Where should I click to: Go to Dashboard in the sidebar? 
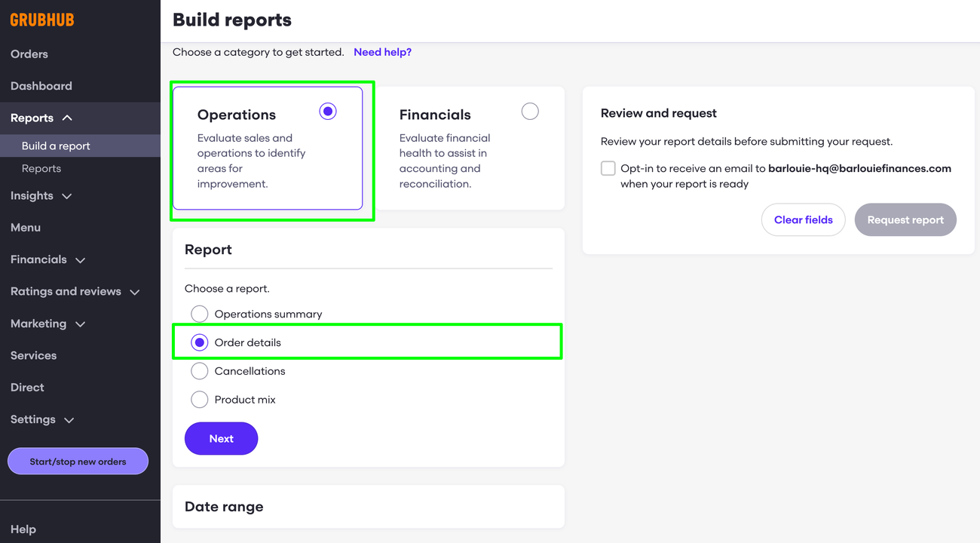pyautogui.click(x=41, y=86)
